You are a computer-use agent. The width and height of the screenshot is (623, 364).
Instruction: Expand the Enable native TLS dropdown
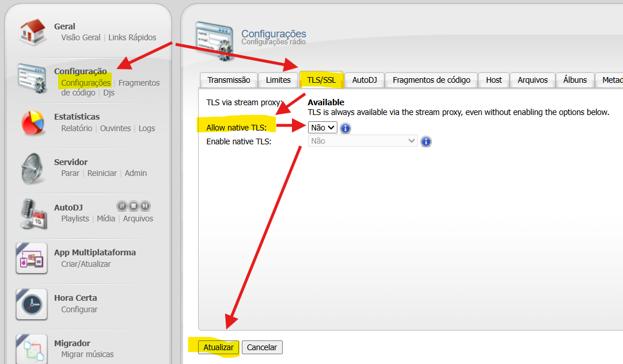(363, 141)
